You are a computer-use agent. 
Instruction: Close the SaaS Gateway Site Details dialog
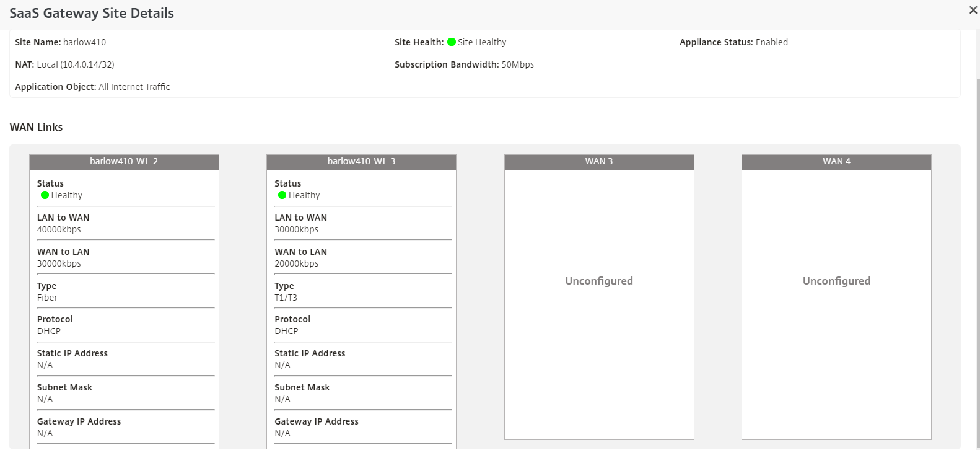point(973,10)
